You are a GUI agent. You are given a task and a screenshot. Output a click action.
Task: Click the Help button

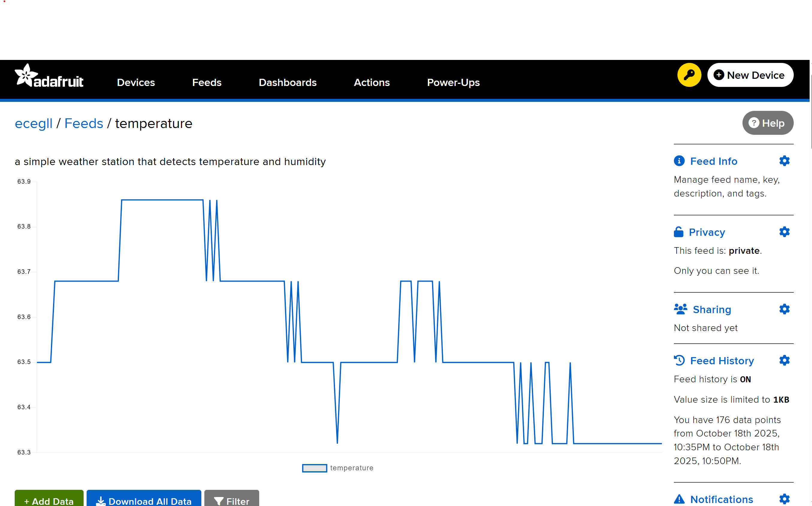[x=767, y=123]
